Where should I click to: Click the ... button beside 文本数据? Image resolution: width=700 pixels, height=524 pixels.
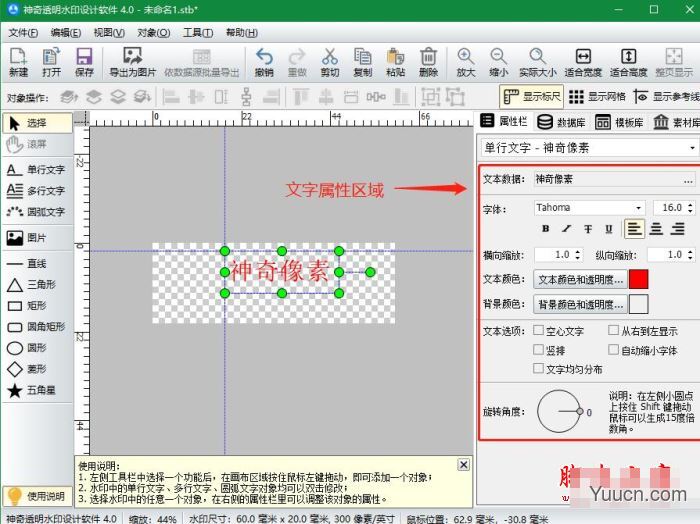pyautogui.click(x=688, y=180)
